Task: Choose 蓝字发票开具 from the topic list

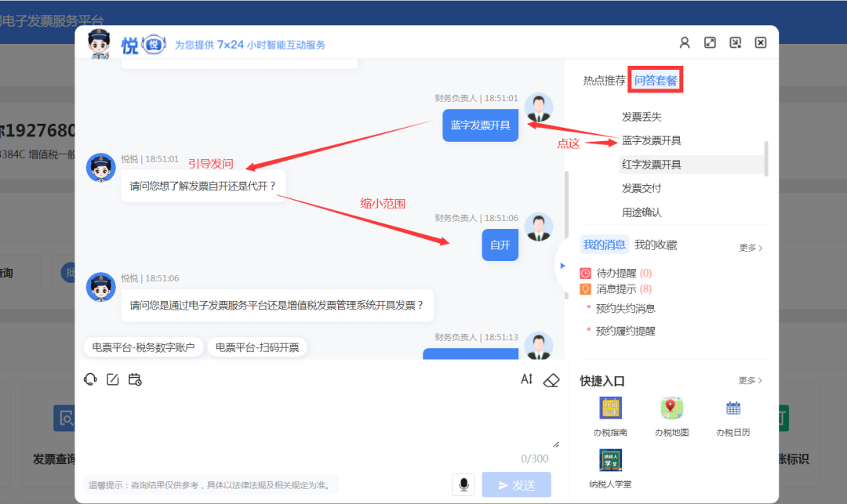Action: (651, 140)
